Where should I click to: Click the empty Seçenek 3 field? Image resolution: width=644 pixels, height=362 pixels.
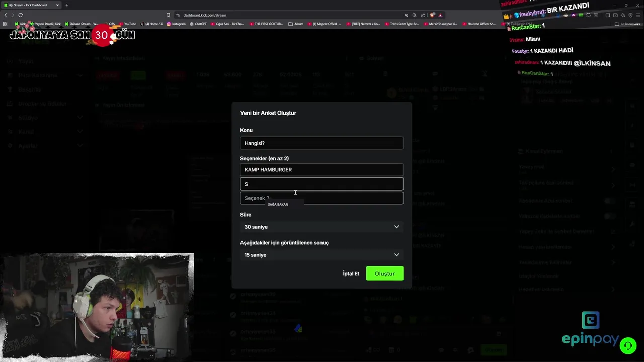tap(321, 198)
